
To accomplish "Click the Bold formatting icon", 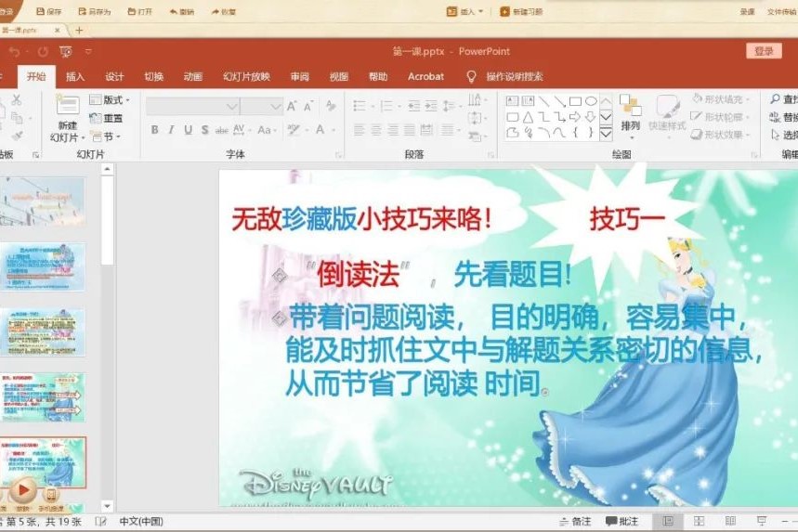I will click(155, 130).
